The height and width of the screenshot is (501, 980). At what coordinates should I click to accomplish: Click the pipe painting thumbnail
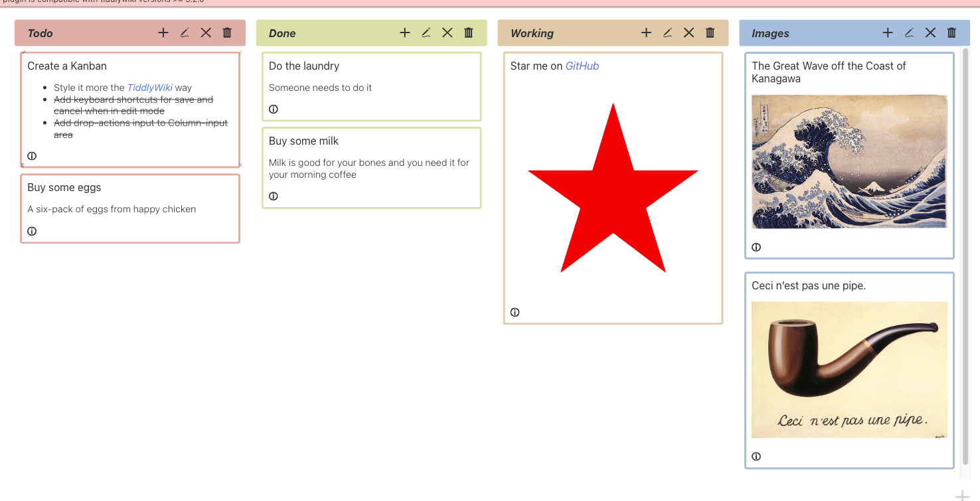[849, 370]
